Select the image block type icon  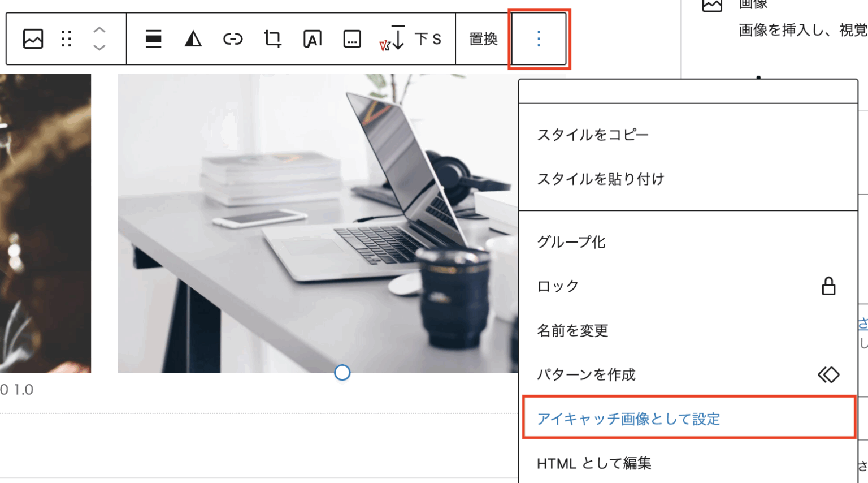pos(32,38)
